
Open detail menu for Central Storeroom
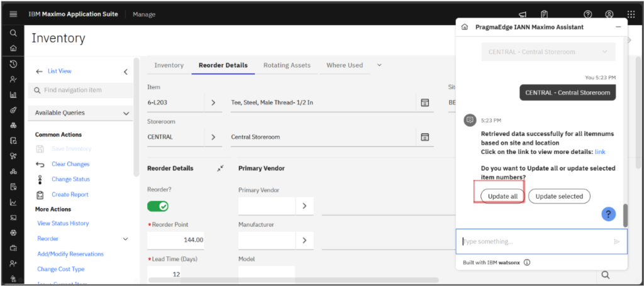tap(425, 136)
